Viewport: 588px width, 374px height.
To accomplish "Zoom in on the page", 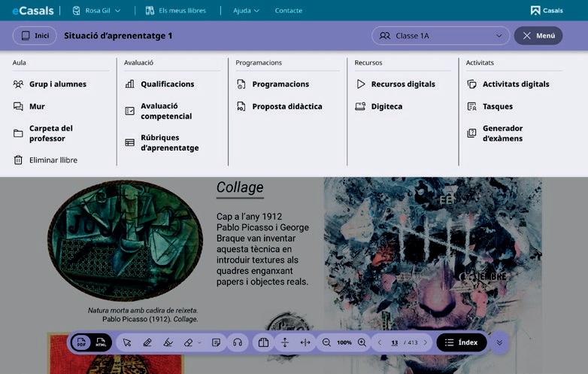I will tap(362, 342).
